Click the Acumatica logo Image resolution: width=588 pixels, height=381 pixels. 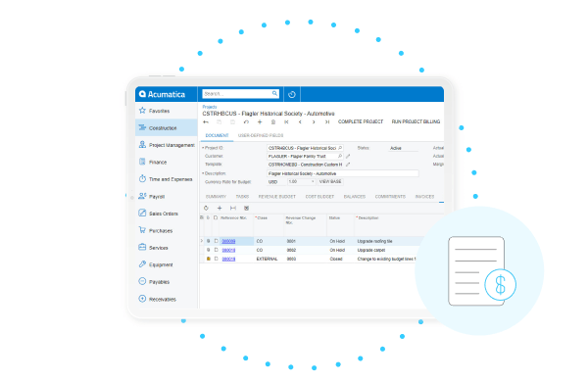[162, 94]
